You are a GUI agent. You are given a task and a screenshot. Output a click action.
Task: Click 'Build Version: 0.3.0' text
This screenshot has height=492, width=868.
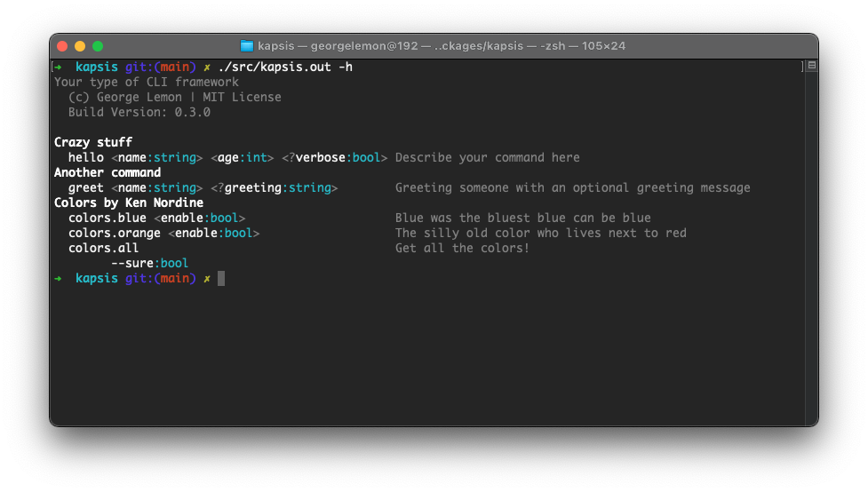tap(139, 113)
